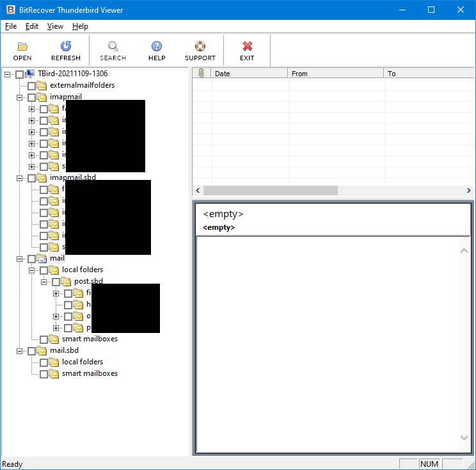
Task: Click left arrow of horizontal scrollbar
Action: click(198, 190)
